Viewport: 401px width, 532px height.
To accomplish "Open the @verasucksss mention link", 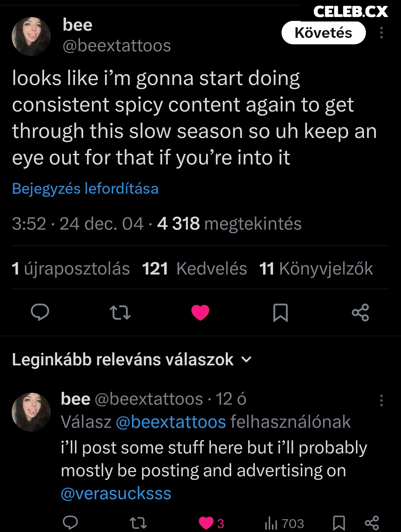I will coord(116,494).
